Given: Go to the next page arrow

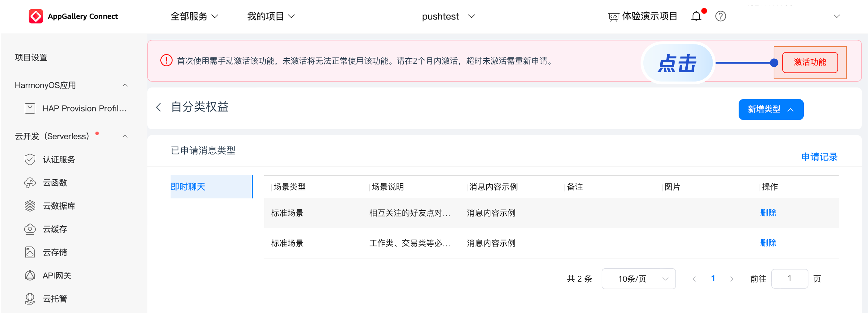Looking at the screenshot, I should (x=731, y=279).
